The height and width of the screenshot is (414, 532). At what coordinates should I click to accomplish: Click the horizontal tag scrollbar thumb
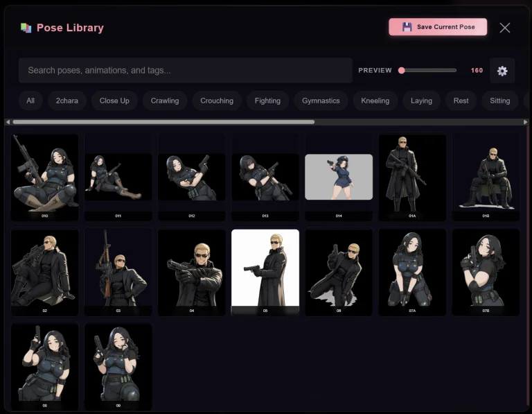pyautogui.click(x=163, y=122)
